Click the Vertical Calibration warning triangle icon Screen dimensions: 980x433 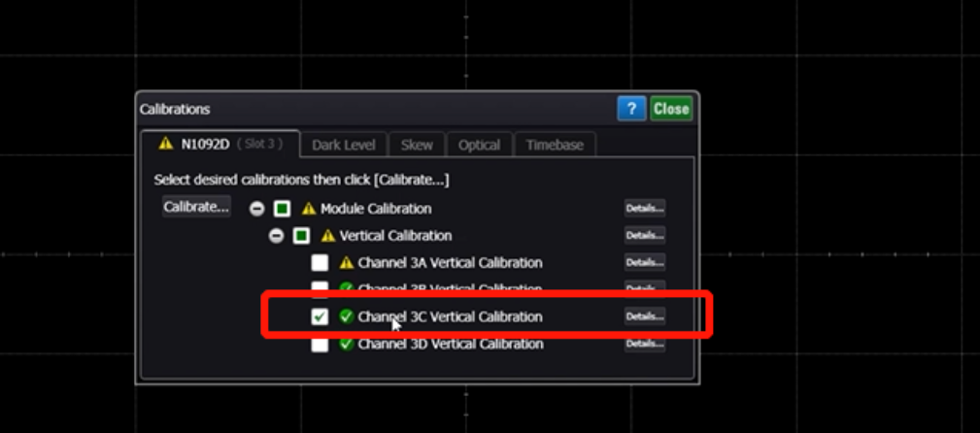click(x=328, y=236)
